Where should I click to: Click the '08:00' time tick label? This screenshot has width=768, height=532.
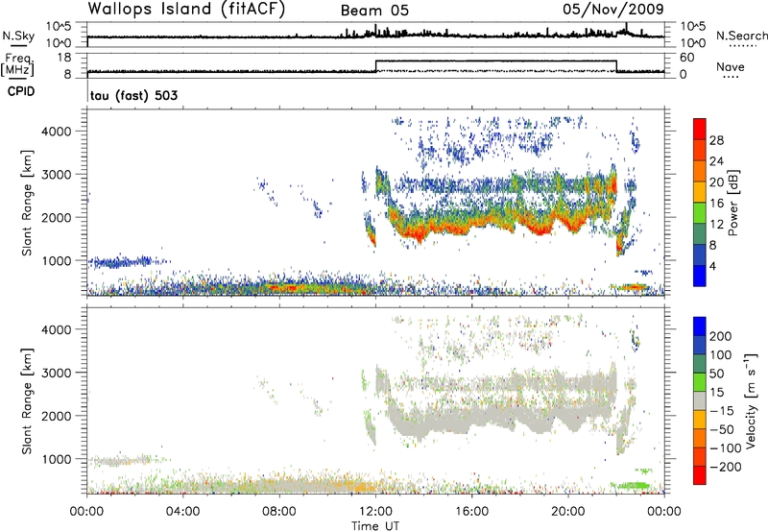[x=279, y=512]
